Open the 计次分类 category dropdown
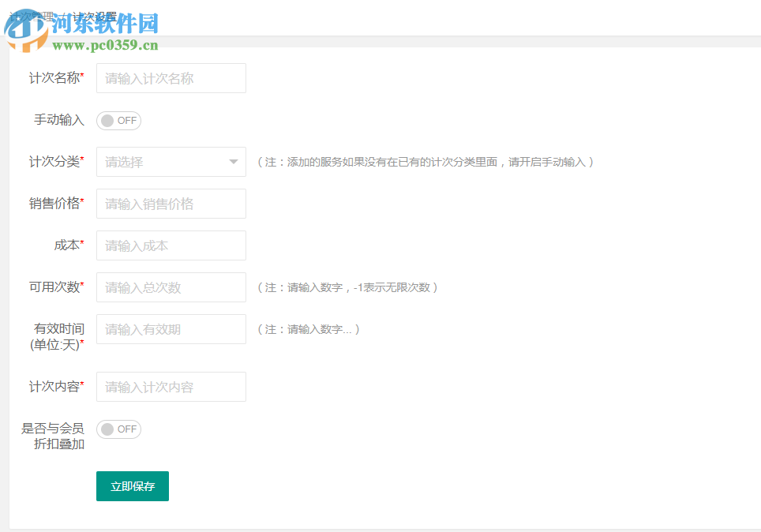761x532 pixels. coord(171,161)
